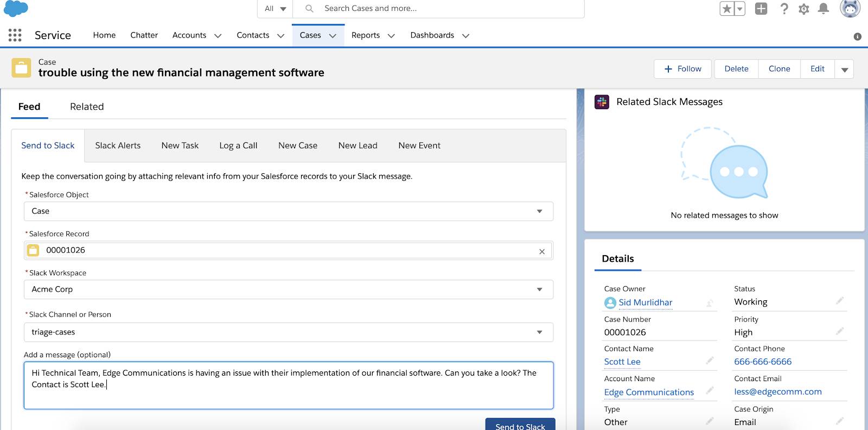Select the Feed tab
Screen dimensions: 868x430
point(29,107)
